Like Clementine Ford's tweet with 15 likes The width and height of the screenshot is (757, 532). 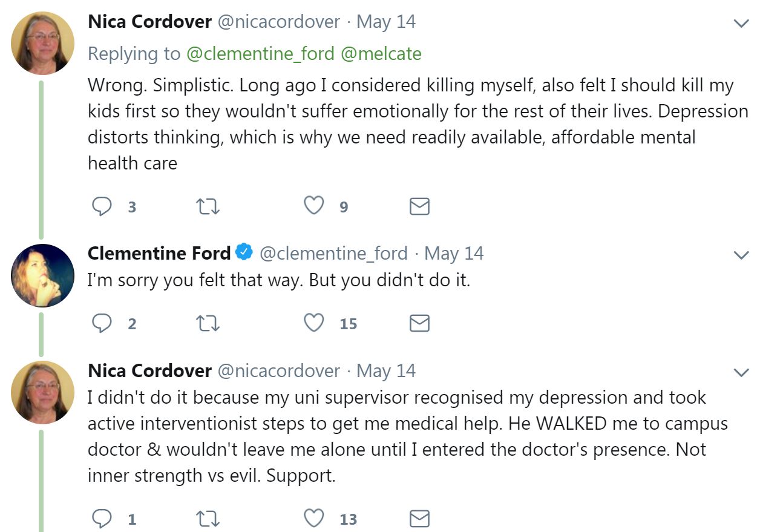pyautogui.click(x=313, y=323)
